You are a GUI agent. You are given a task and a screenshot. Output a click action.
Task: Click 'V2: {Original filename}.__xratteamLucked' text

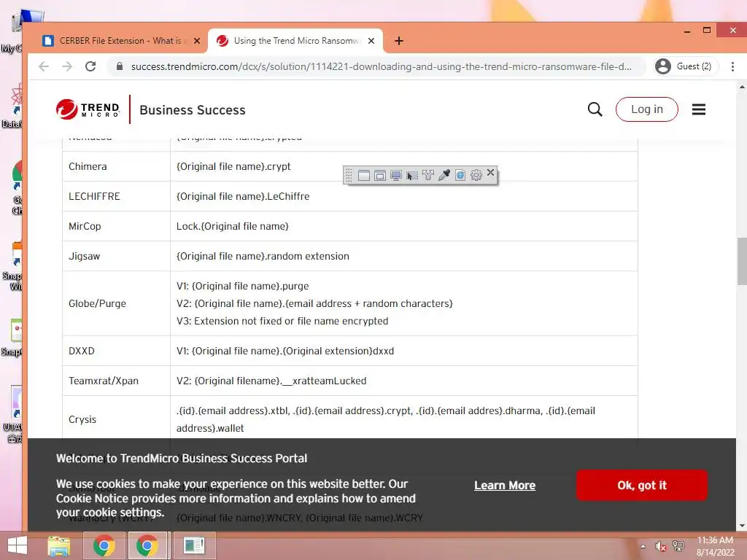click(x=271, y=381)
